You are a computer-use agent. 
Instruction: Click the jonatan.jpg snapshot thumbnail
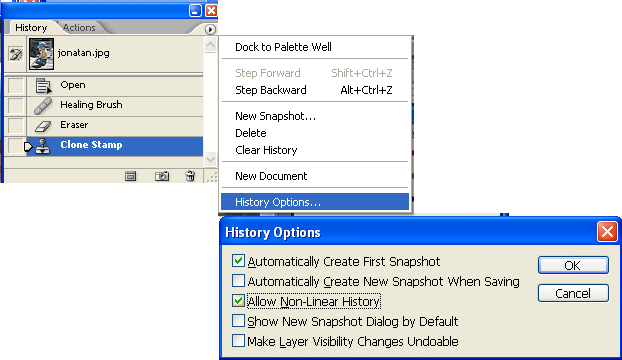point(41,54)
